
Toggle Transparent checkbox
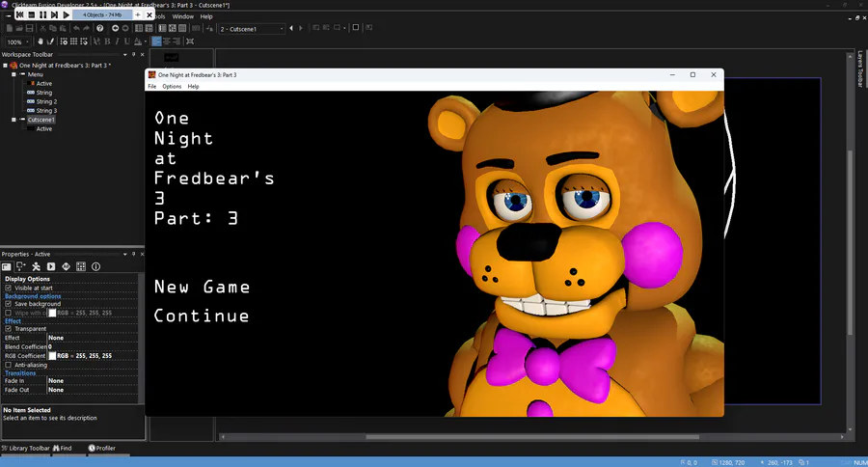tap(9, 328)
